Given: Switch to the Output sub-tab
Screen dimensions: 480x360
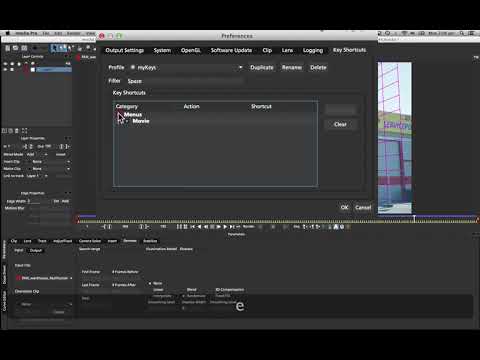Looking at the screenshot, I should click(36, 250).
